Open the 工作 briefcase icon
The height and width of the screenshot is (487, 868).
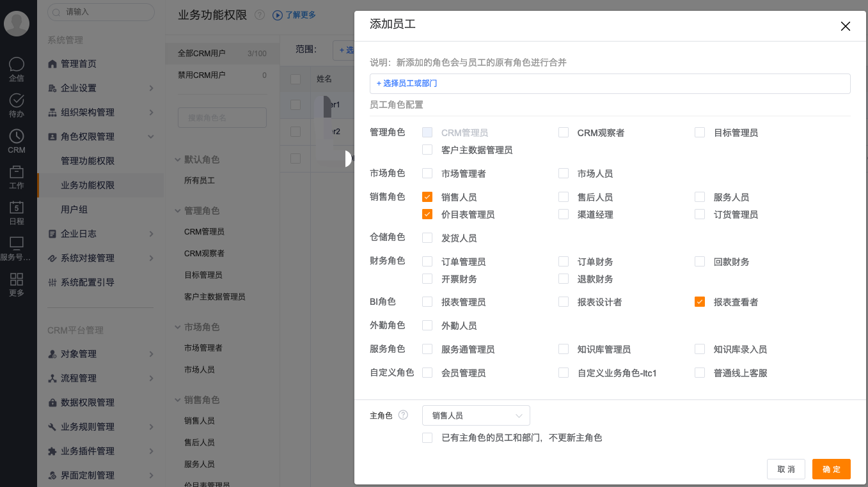click(x=17, y=172)
